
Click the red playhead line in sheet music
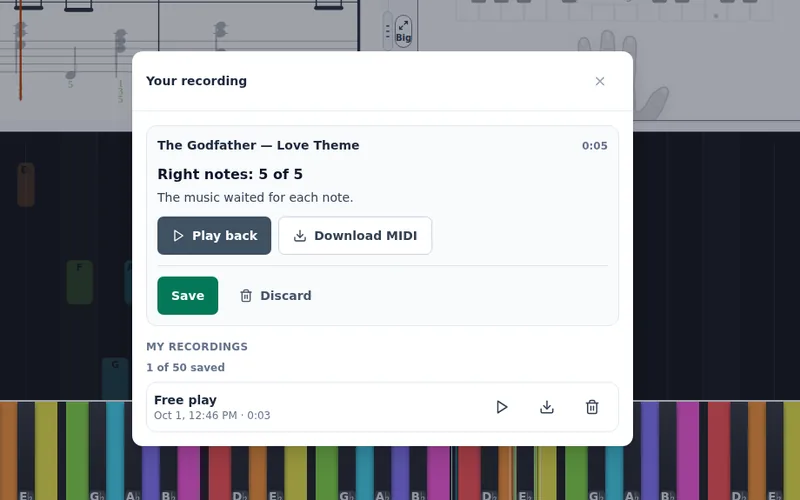(20, 51)
